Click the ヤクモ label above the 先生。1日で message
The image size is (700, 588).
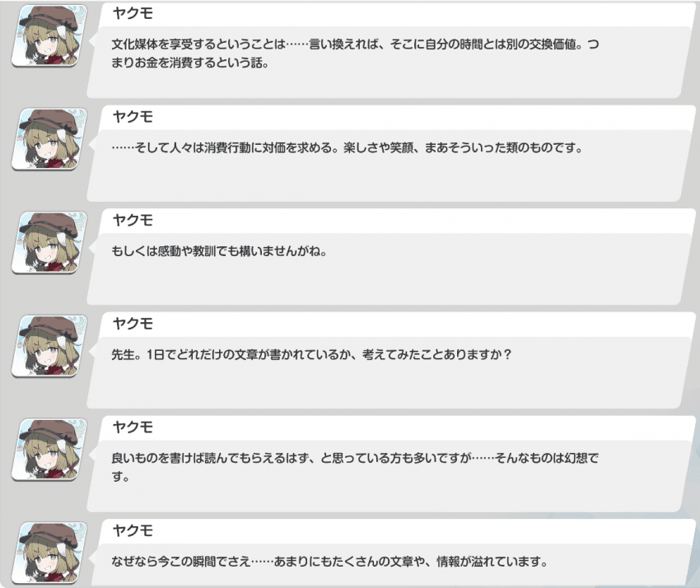pyautogui.click(x=133, y=324)
